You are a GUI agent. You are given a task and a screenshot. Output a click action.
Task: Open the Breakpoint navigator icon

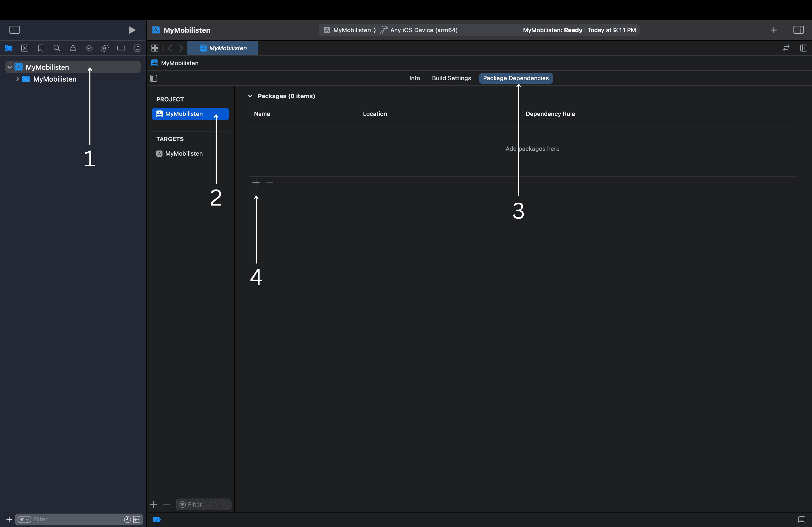pos(121,48)
